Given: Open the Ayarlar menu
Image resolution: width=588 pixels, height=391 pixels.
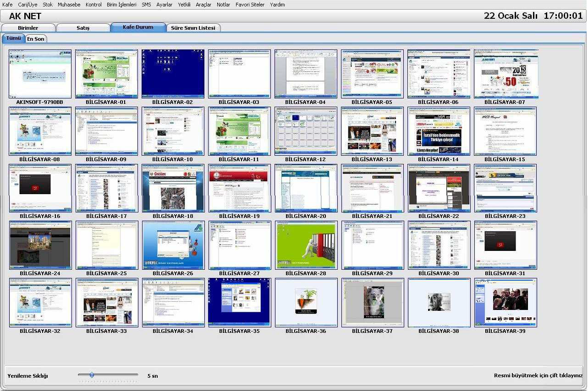Looking at the screenshot, I should click(x=164, y=5).
